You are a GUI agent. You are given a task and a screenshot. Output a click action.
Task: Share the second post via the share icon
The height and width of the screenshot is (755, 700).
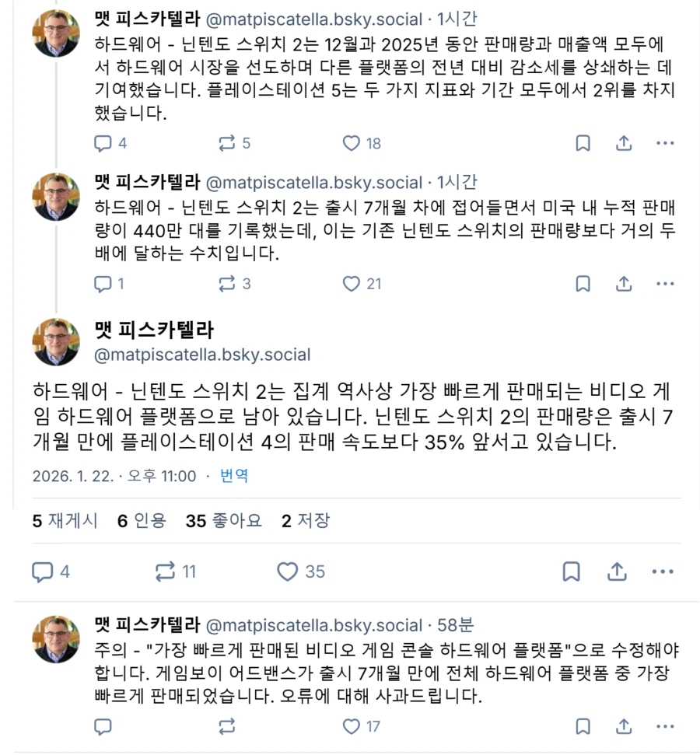click(x=623, y=284)
